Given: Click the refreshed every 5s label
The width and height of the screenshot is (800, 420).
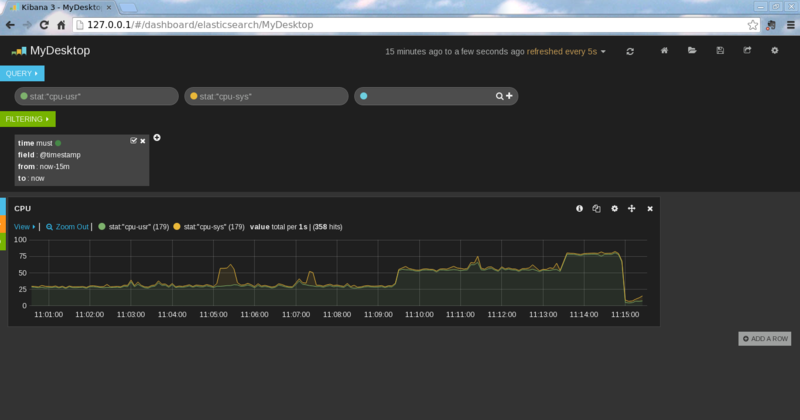Looking at the screenshot, I should point(562,52).
